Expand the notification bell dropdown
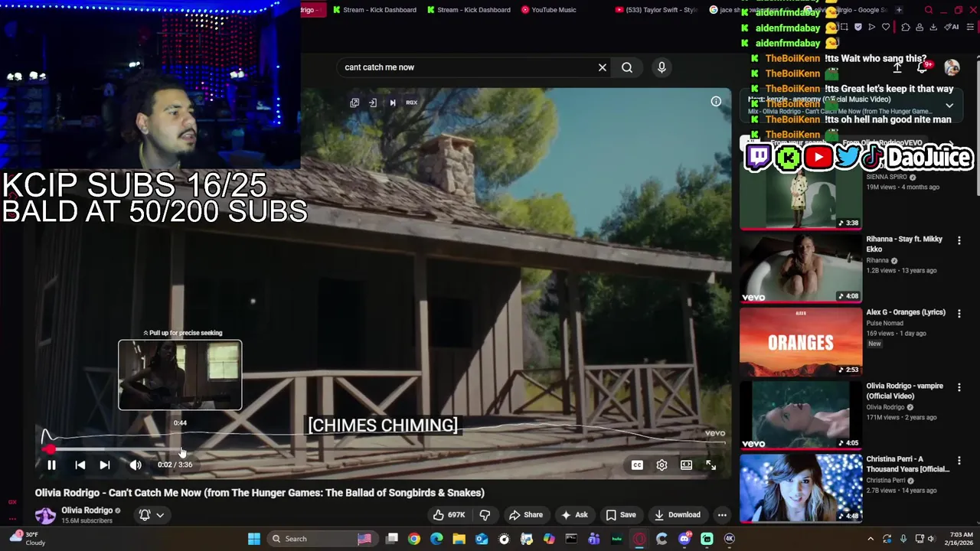The image size is (980, 551). pos(152,515)
